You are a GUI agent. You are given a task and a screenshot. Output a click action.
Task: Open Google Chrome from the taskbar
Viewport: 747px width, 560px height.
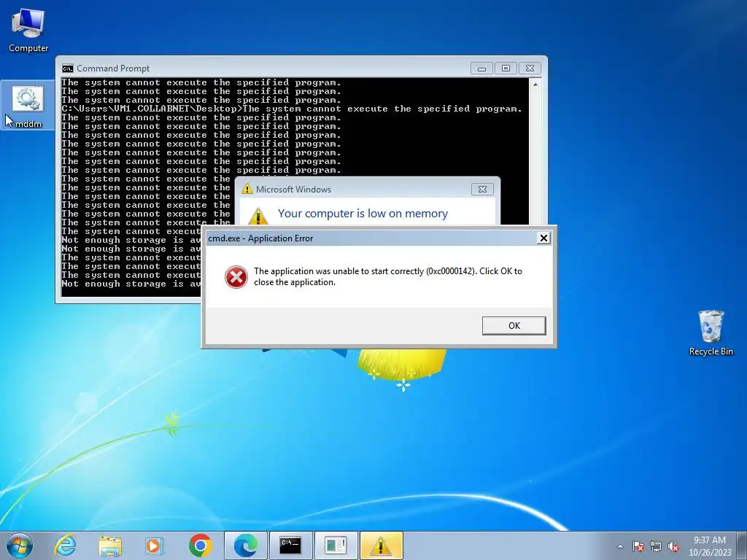200,545
